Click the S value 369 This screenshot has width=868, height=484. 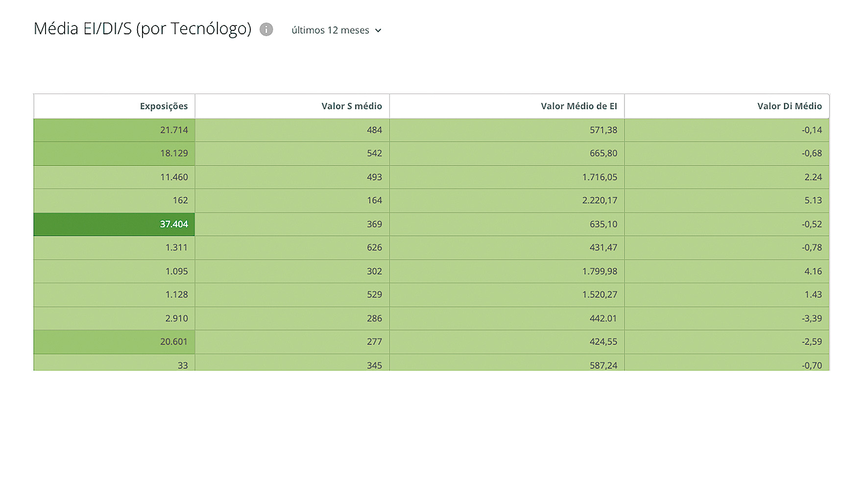pyautogui.click(x=374, y=224)
